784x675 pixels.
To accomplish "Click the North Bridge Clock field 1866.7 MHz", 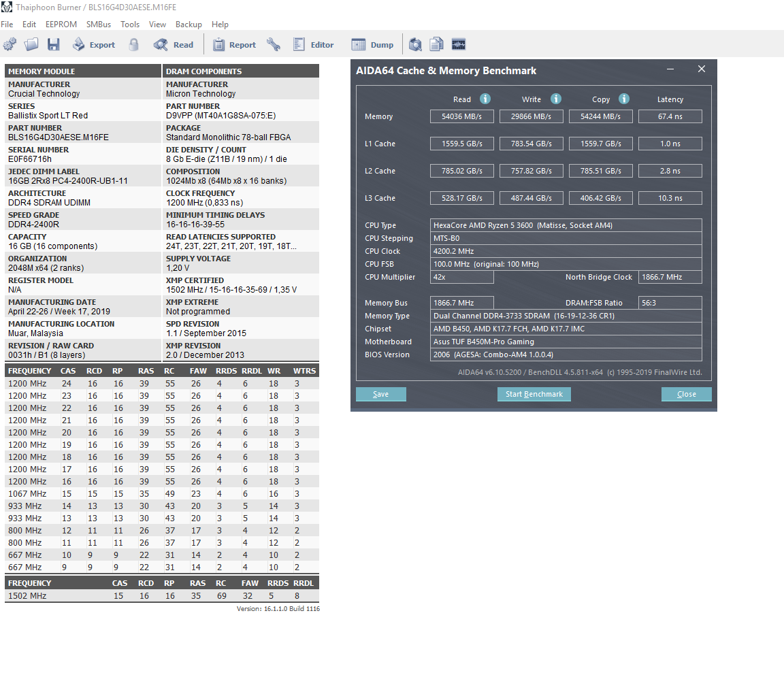I will pos(670,277).
